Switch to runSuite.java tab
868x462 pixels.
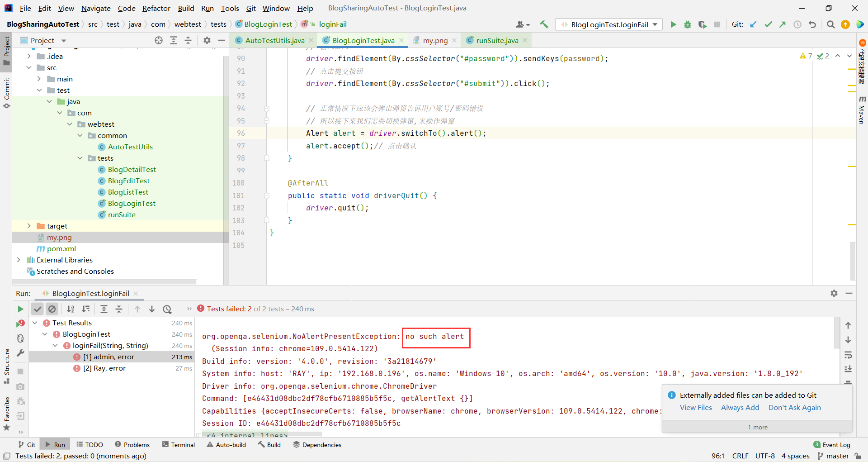click(497, 40)
